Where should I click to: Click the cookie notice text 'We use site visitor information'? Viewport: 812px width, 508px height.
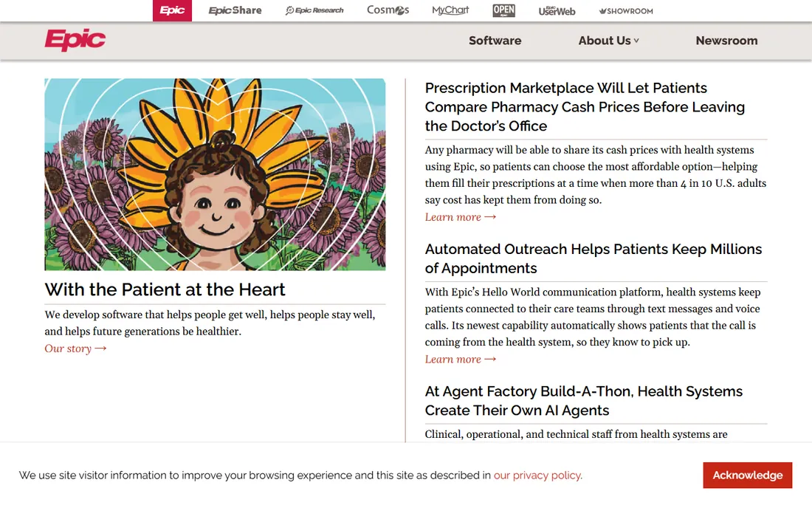click(x=93, y=476)
